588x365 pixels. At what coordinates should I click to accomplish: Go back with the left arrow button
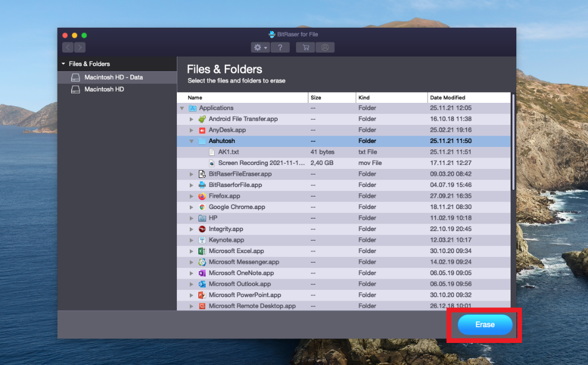(x=68, y=47)
